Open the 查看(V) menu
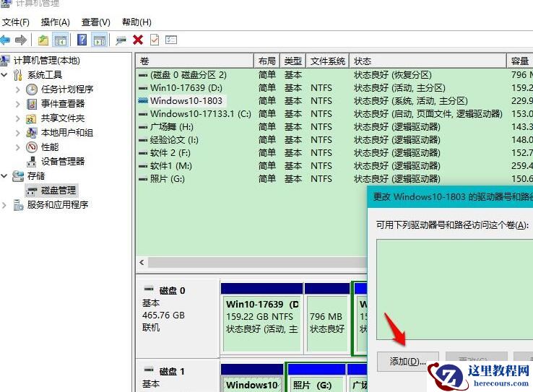 (x=95, y=22)
